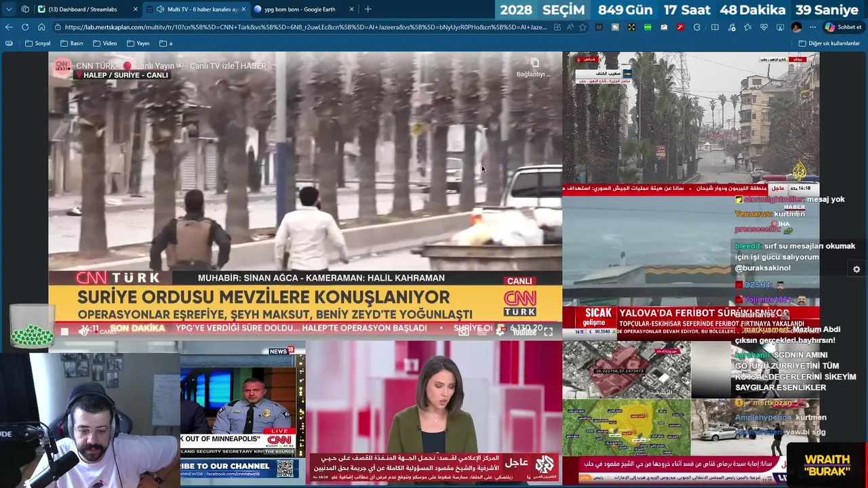
Task: Open the settings gear beside chat overlay
Action: tap(856, 269)
